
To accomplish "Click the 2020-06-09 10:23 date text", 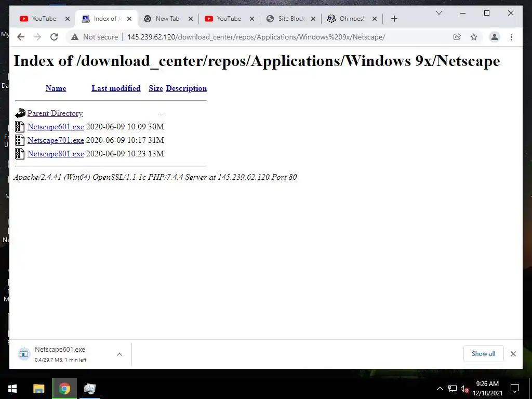I will [x=116, y=154].
